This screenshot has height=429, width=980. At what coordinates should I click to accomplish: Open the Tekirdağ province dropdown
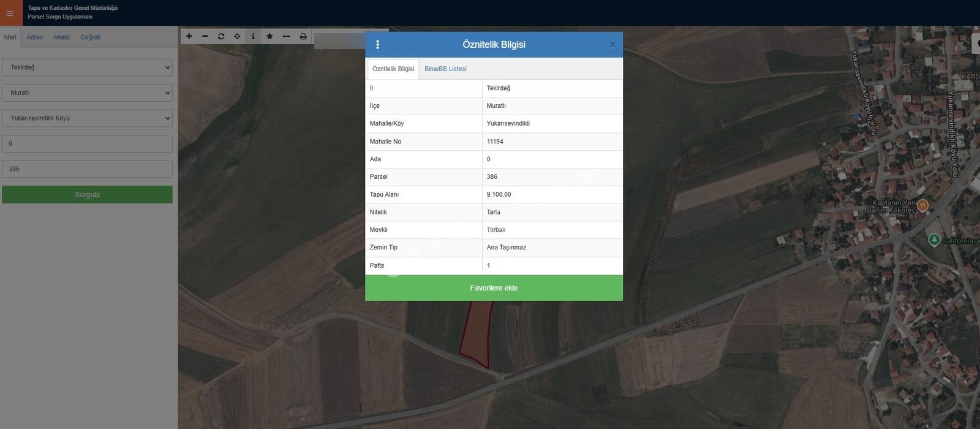pos(87,67)
